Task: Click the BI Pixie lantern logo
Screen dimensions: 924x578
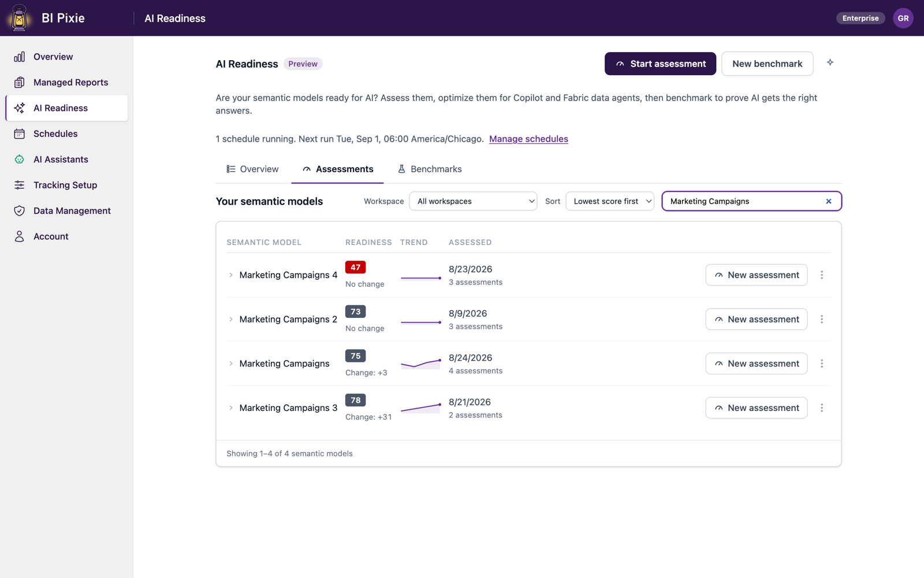Action: 19,18
